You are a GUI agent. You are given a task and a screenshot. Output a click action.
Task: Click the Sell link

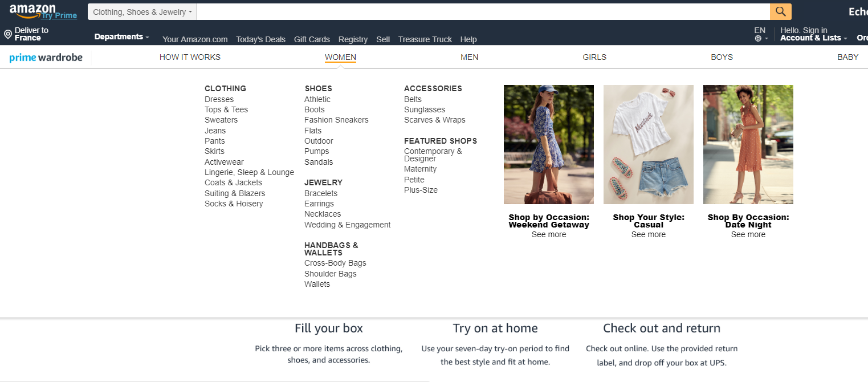click(383, 39)
